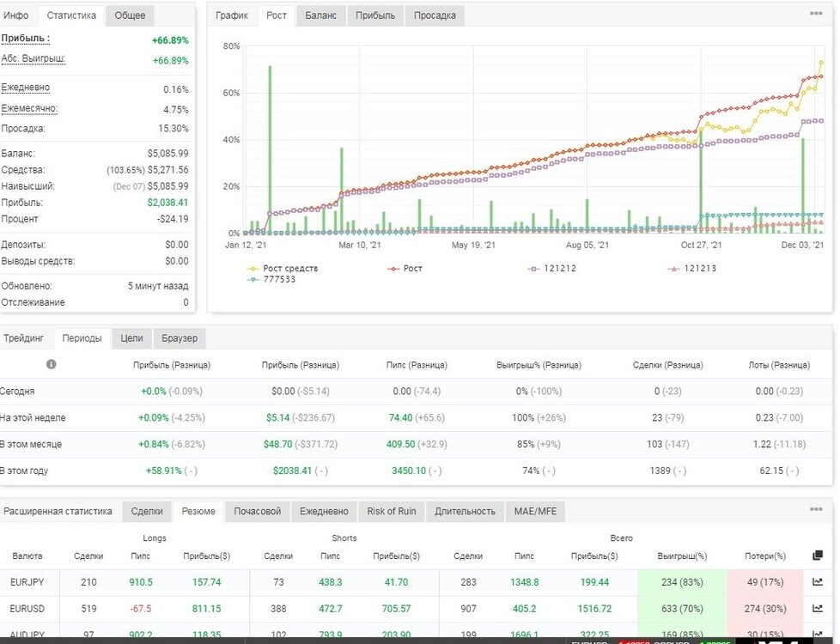Viewport: 840px width, 644px height.
Task: Click the EURJPY currency row
Action: click(417, 582)
